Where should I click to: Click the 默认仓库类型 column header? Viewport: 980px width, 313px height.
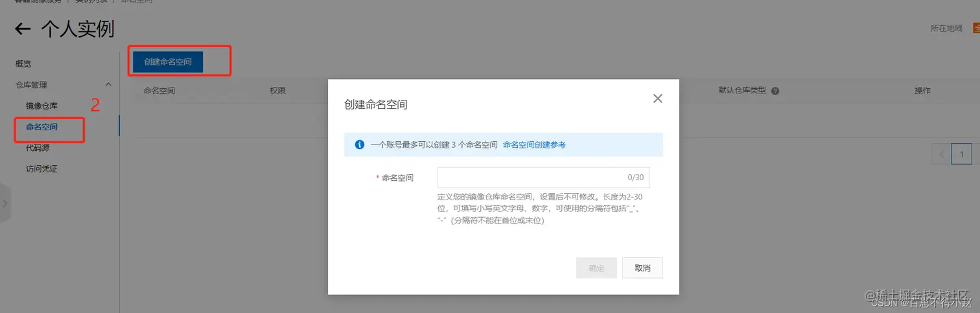click(x=742, y=91)
